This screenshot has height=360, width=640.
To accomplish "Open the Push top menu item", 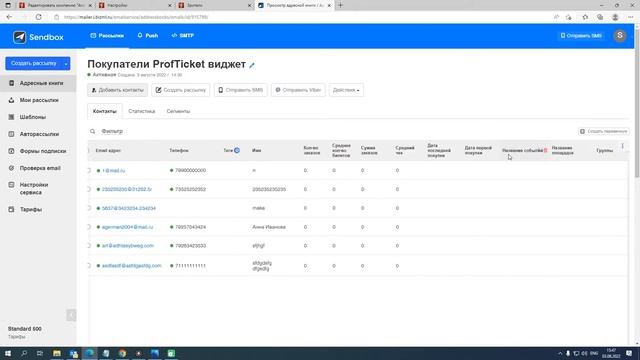I will (148, 36).
